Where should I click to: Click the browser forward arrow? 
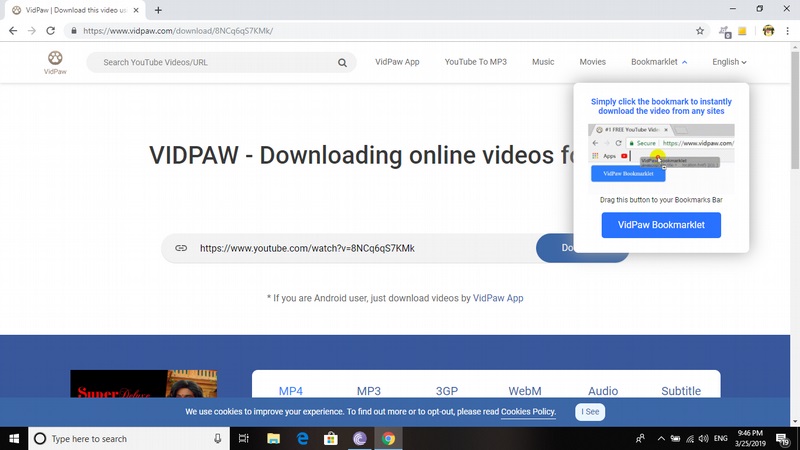(x=32, y=31)
